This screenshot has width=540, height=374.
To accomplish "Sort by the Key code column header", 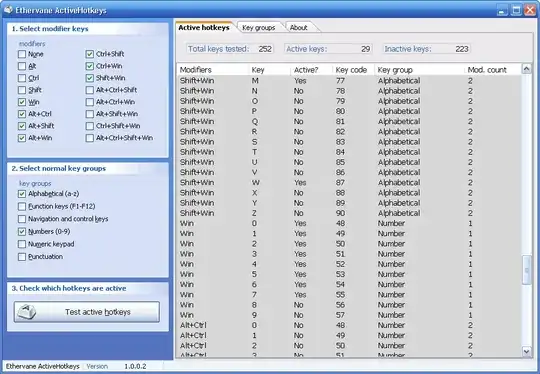I will pos(353,70).
